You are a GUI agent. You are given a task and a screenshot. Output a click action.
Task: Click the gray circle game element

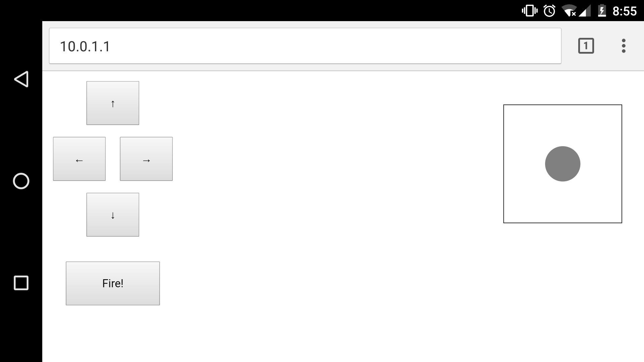coord(562,164)
